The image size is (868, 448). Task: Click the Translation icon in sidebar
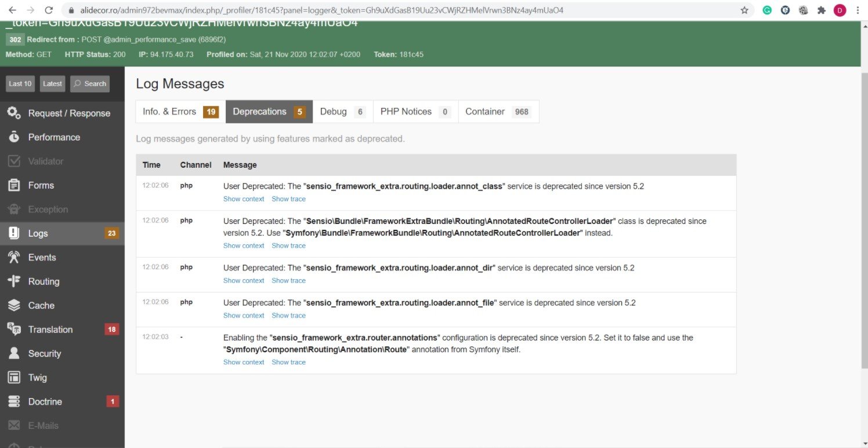pyautogui.click(x=14, y=329)
